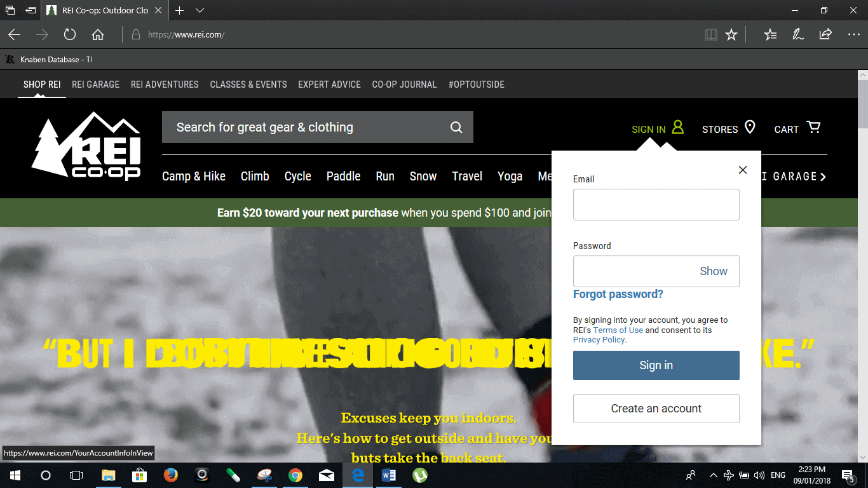The image size is (868, 488).
Task: Click the SIGN IN text link
Action: tap(649, 129)
